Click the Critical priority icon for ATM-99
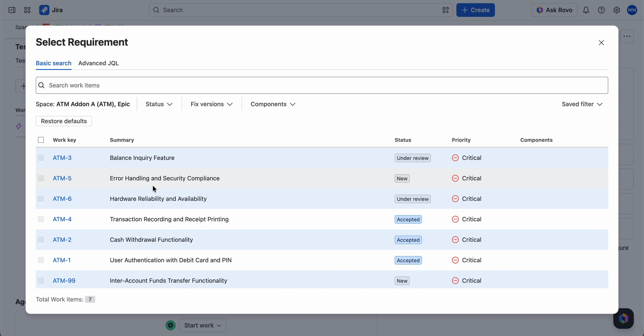The height and width of the screenshot is (336, 644). [455, 280]
